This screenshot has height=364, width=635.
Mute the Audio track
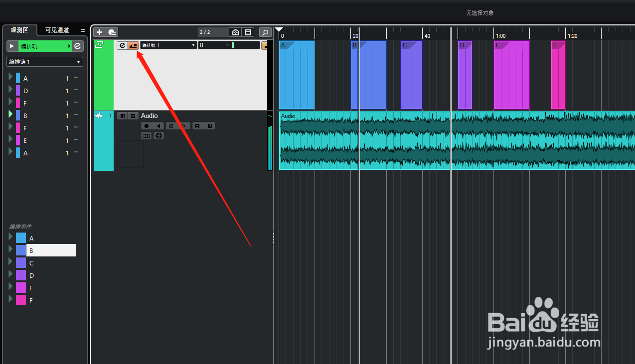[122, 116]
